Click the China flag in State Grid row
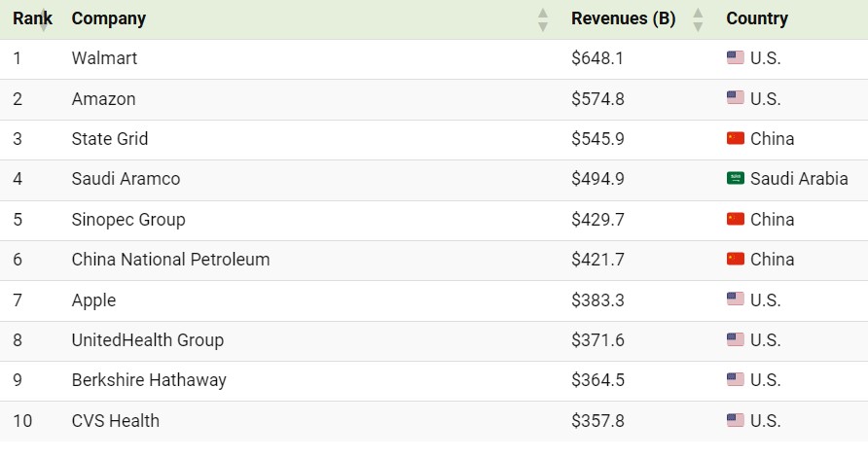The width and height of the screenshot is (868, 458). 735,138
